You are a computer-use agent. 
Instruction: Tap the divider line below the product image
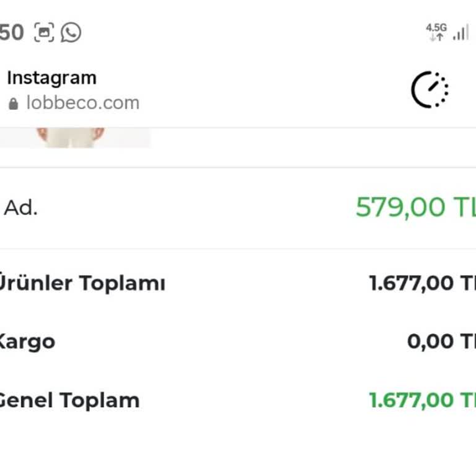click(x=238, y=167)
